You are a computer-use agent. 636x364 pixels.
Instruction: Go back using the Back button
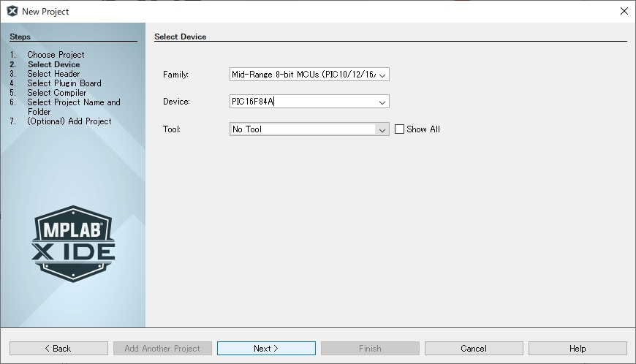pyautogui.click(x=58, y=349)
